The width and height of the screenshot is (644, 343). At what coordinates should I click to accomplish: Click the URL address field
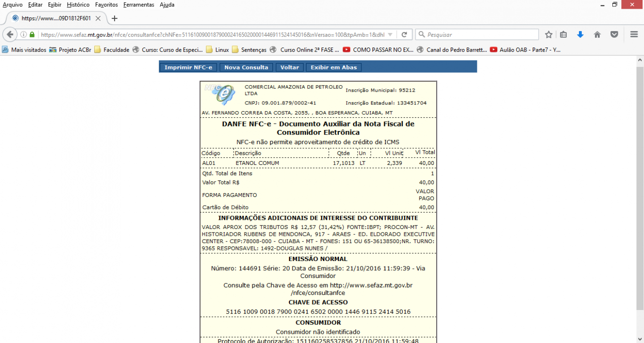[x=213, y=34]
